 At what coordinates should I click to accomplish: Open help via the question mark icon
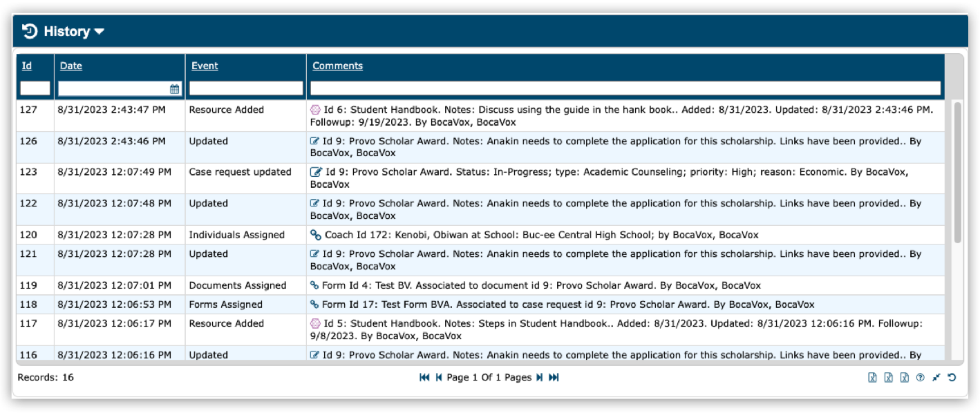920,377
